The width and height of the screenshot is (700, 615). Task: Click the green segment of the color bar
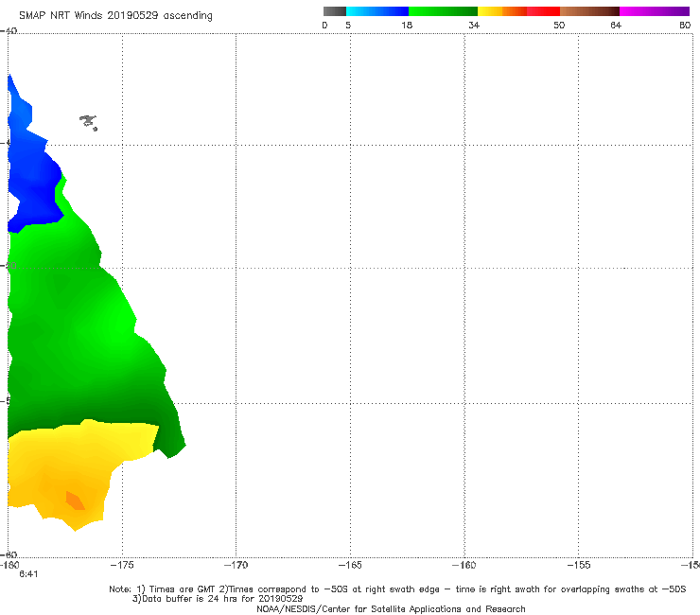pos(443,11)
